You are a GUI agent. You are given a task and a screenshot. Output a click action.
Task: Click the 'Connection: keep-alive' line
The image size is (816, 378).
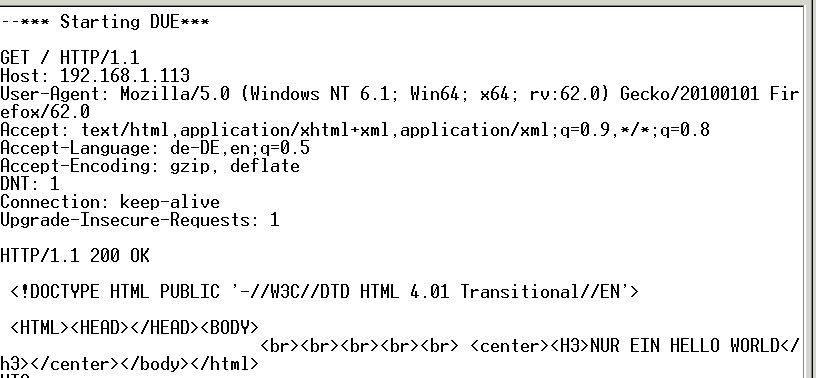click(110, 202)
